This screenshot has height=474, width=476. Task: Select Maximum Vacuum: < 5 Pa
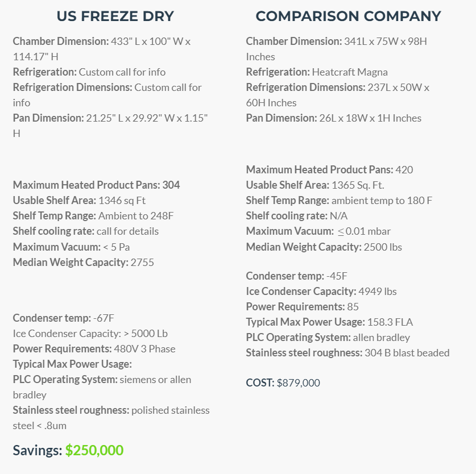click(x=71, y=247)
